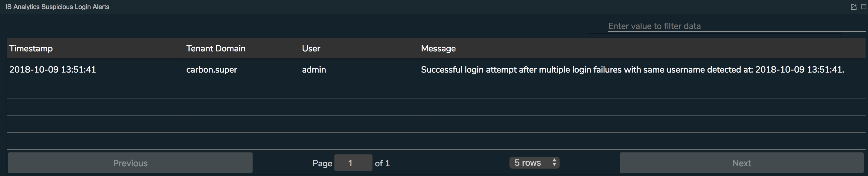Sort table by Tenant Domain header
Screen dimensions: 868x176
[216, 48]
